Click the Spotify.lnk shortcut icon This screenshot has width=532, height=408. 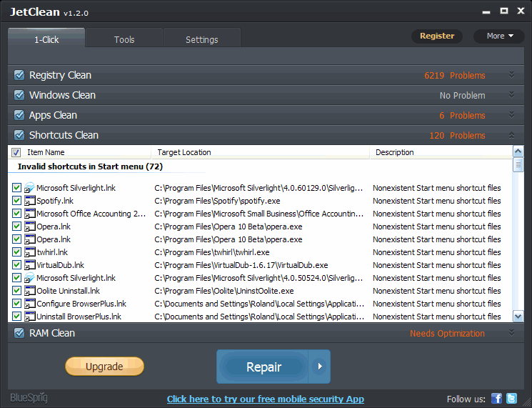click(x=30, y=201)
